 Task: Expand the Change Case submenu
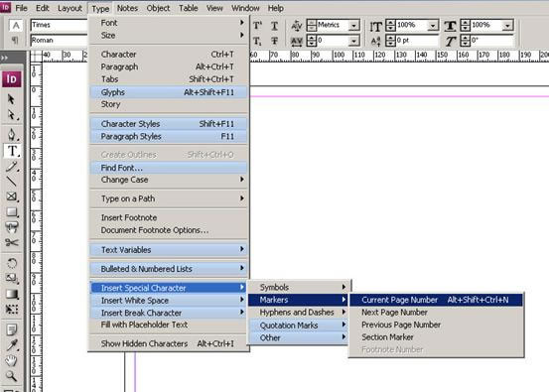pyautogui.click(x=169, y=180)
